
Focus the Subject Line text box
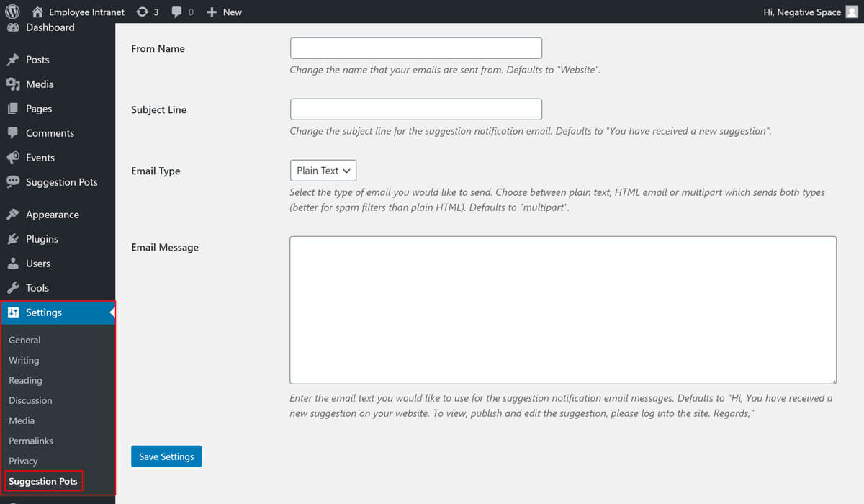tap(415, 109)
